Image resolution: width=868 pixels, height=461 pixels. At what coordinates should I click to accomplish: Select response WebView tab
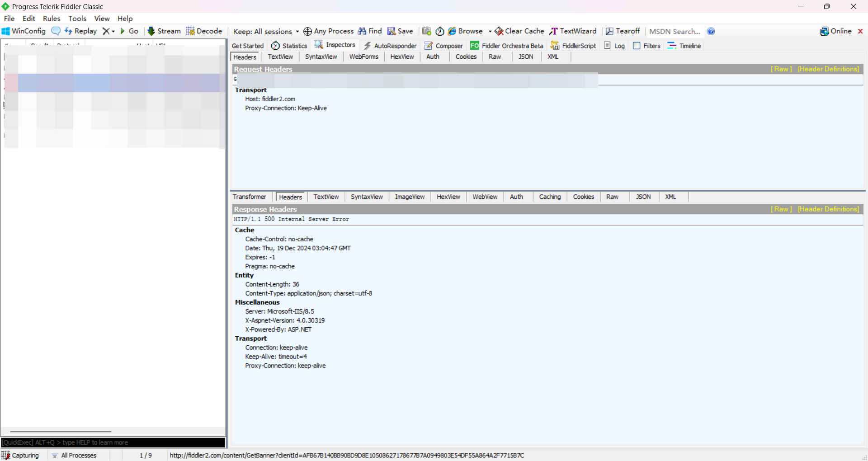pos(485,197)
